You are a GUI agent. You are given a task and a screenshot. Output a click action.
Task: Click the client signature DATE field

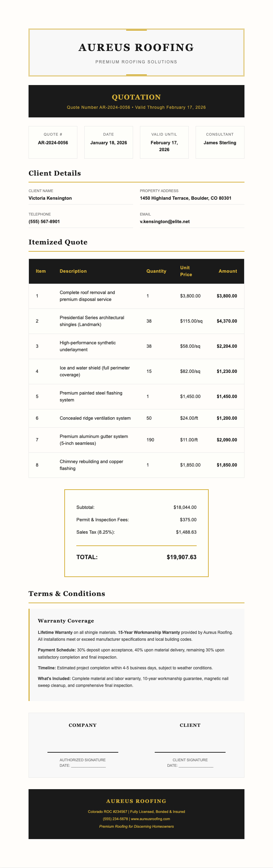pos(196,766)
